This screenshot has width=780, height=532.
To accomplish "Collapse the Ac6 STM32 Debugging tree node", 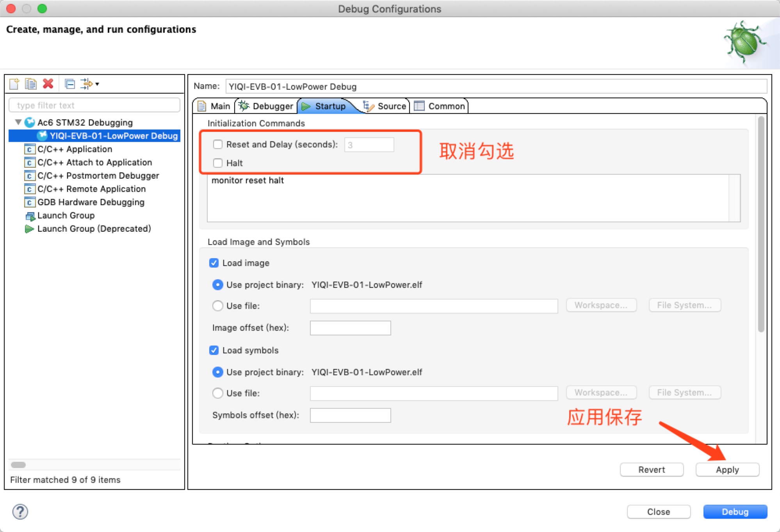I will click(x=18, y=122).
